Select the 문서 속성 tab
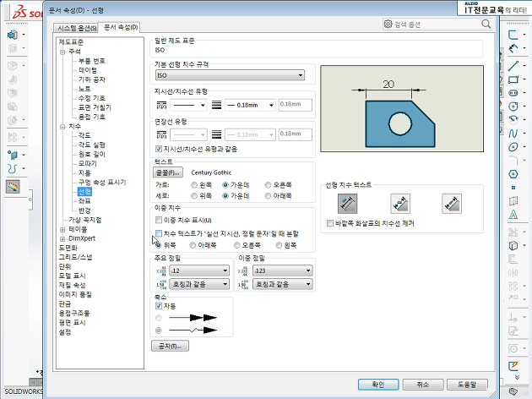 click(121, 27)
